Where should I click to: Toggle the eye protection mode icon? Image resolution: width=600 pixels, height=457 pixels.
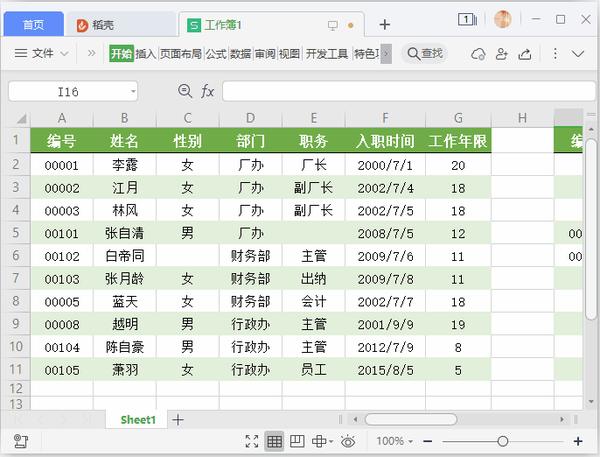point(348,442)
